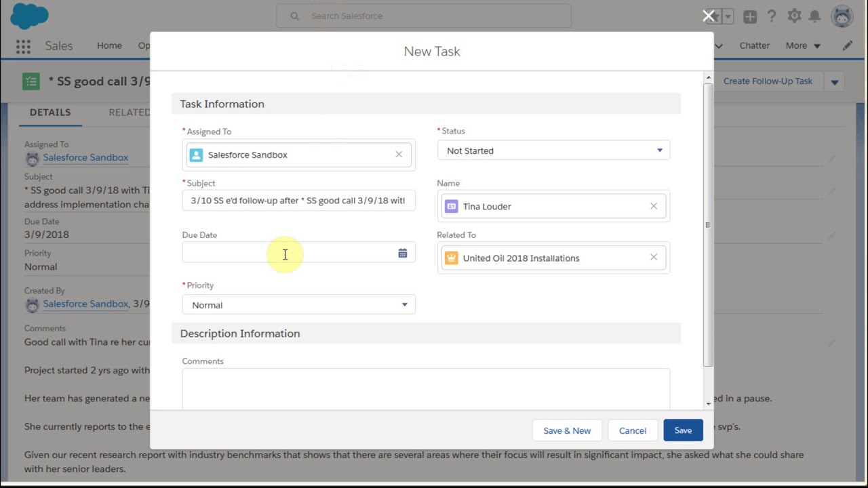
Task: Switch to the RELATED tab
Action: pyautogui.click(x=130, y=113)
